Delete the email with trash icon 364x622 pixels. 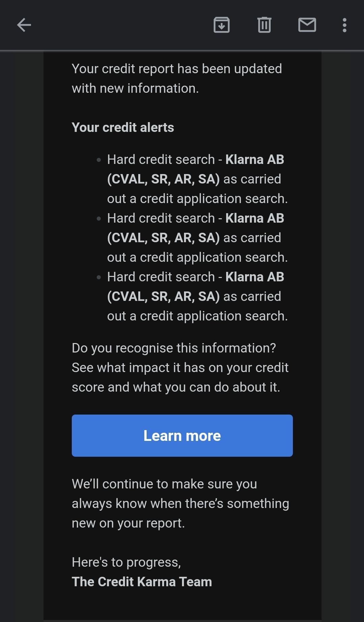pyautogui.click(x=264, y=25)
